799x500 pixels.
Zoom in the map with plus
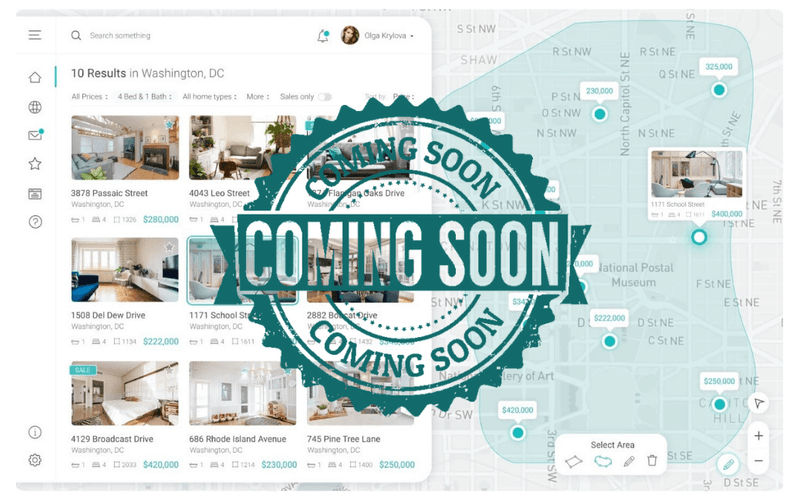(759, 436)
